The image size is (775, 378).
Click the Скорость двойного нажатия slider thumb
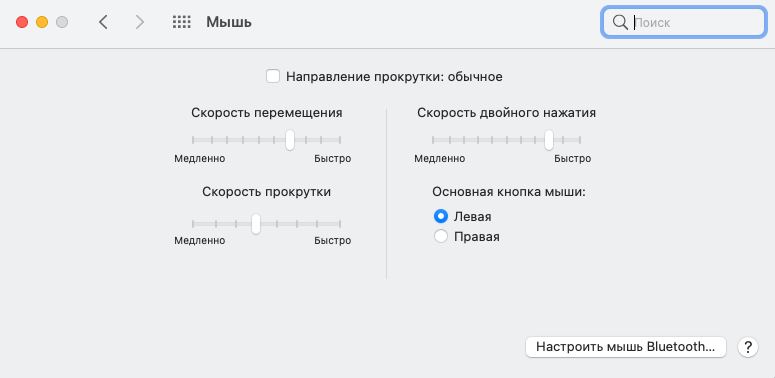tap(549, 140)
